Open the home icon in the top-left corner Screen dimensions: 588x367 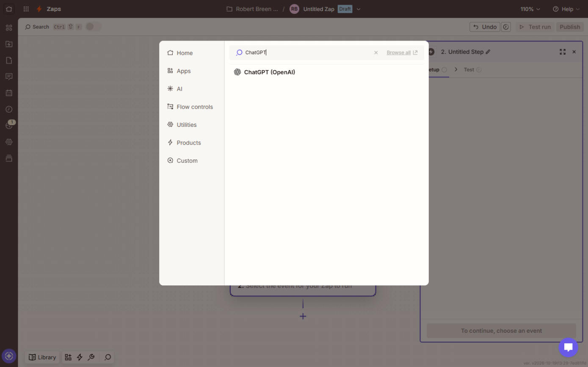9,9
